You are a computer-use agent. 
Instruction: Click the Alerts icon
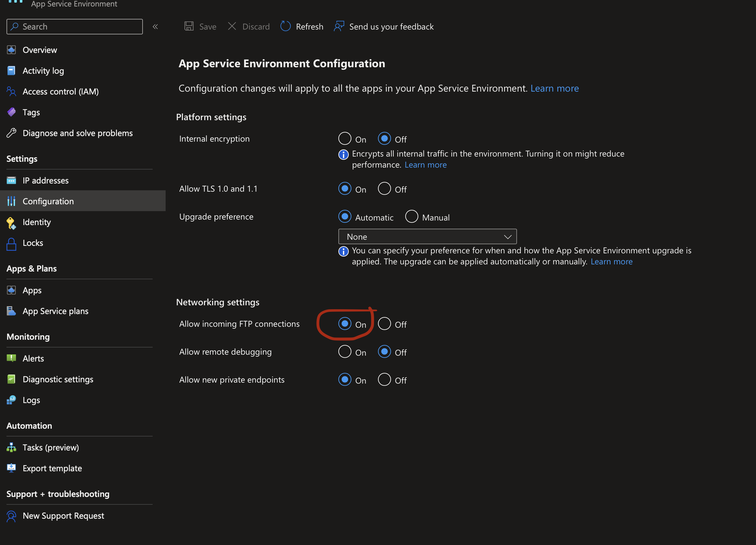[x=11, y=358]
